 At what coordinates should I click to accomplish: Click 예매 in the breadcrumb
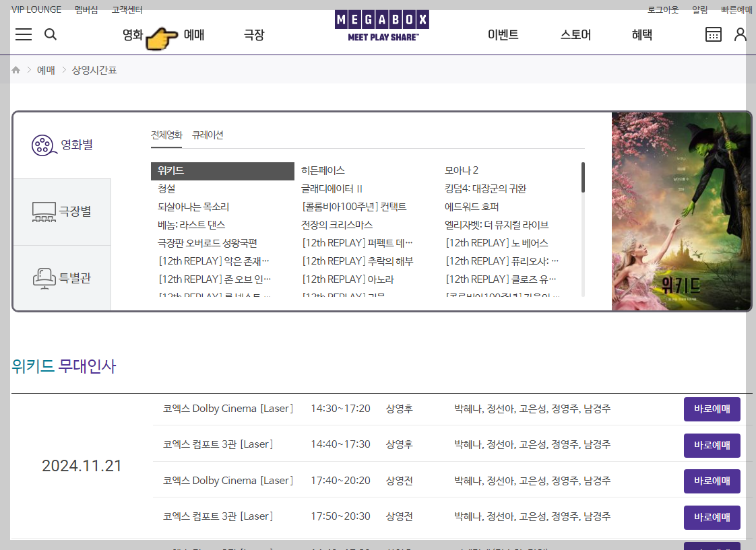pos(46,70)
